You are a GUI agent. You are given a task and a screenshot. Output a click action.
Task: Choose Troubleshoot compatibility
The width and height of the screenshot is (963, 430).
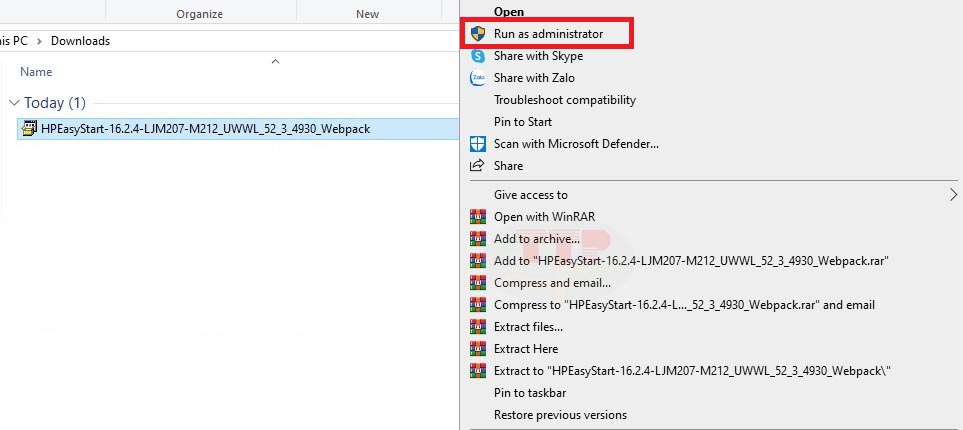564,100
